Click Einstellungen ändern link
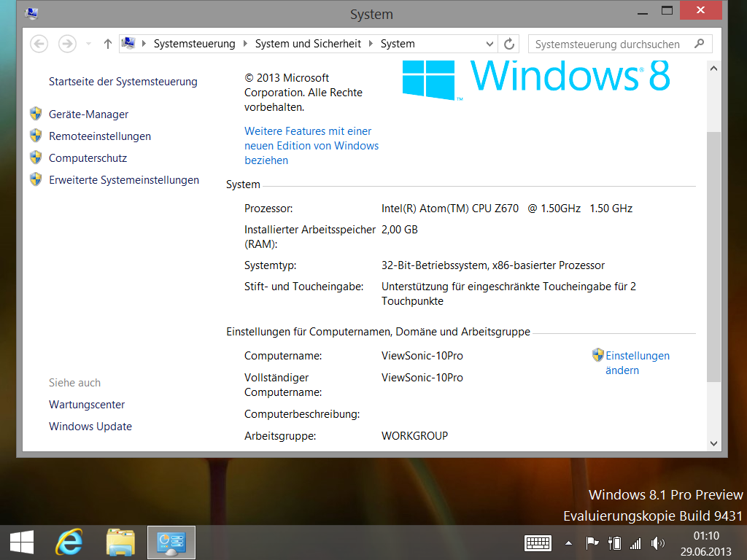The width and height of the screenshot is (747, 560). (638, 363)
